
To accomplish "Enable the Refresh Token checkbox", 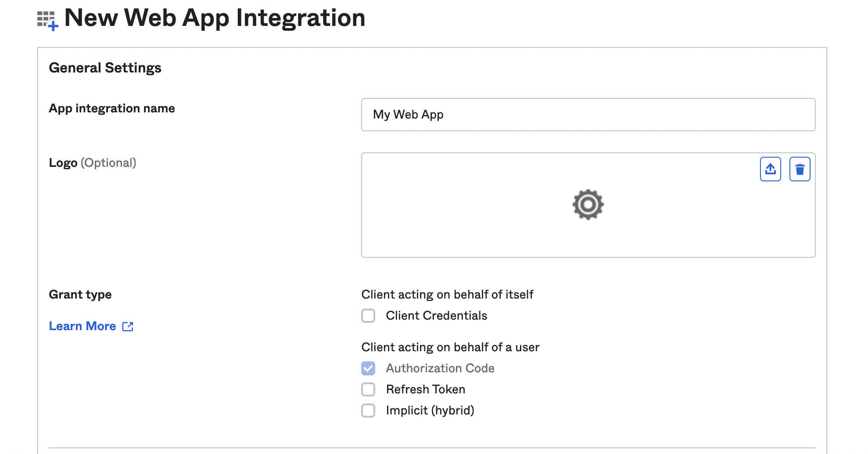I will pos(368,389).
